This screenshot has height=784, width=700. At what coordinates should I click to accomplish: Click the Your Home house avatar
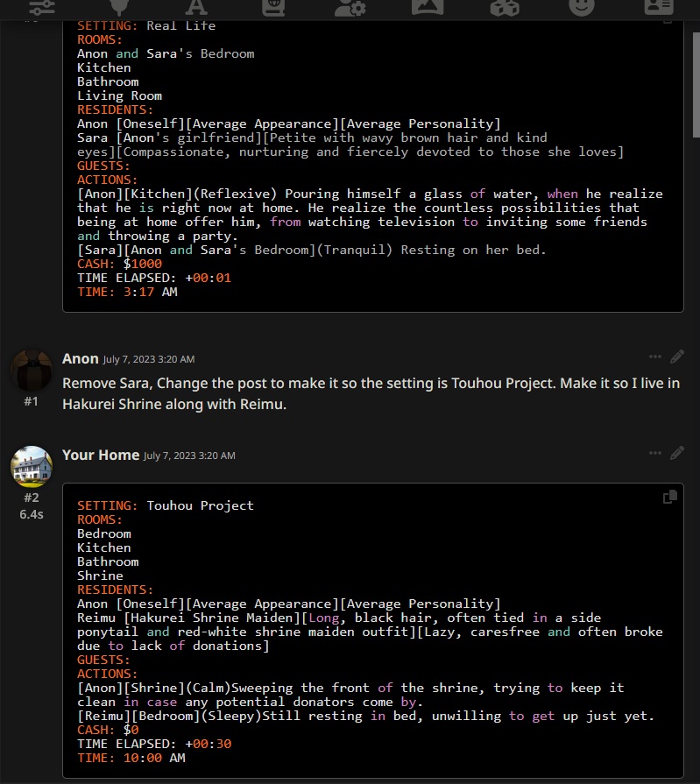(x=32, y=466)
